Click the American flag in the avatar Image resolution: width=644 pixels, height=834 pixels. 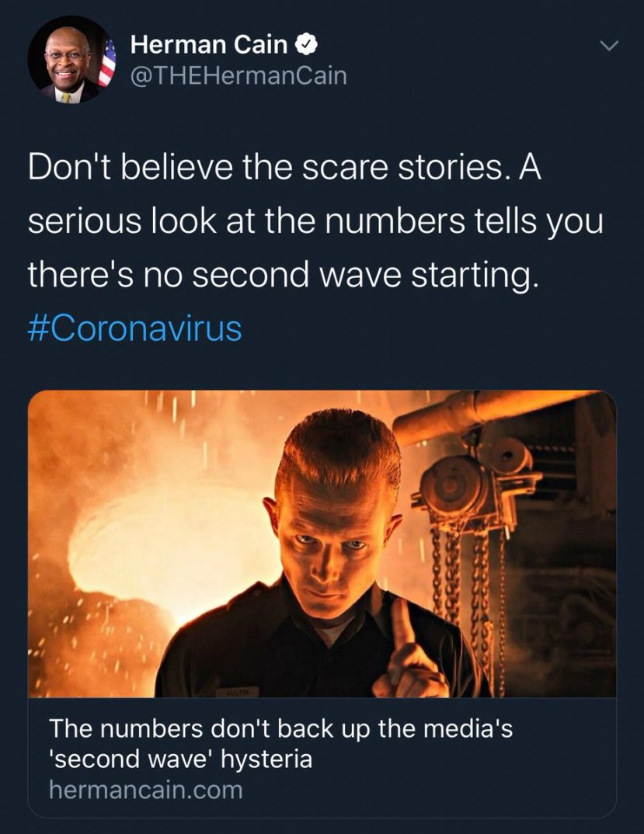tap(107, 63)
